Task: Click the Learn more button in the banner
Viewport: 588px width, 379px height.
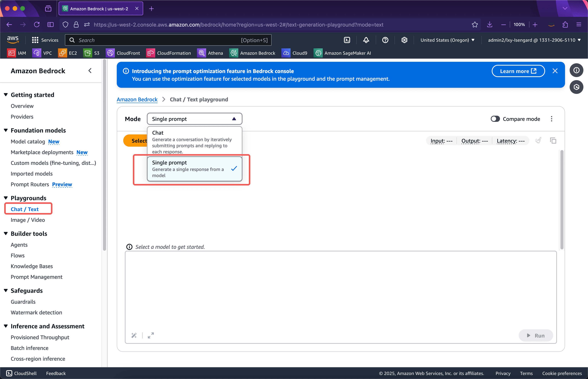Action: click(518, 71)
